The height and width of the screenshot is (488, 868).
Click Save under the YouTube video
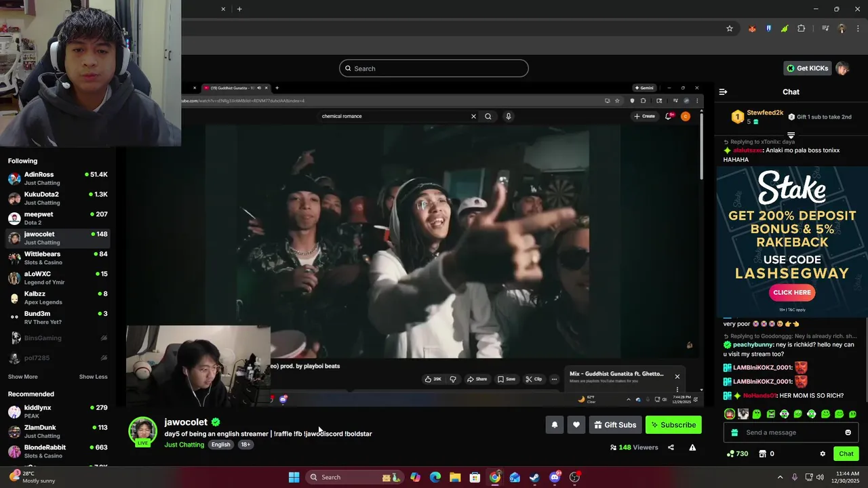click(x=507, y=379)
